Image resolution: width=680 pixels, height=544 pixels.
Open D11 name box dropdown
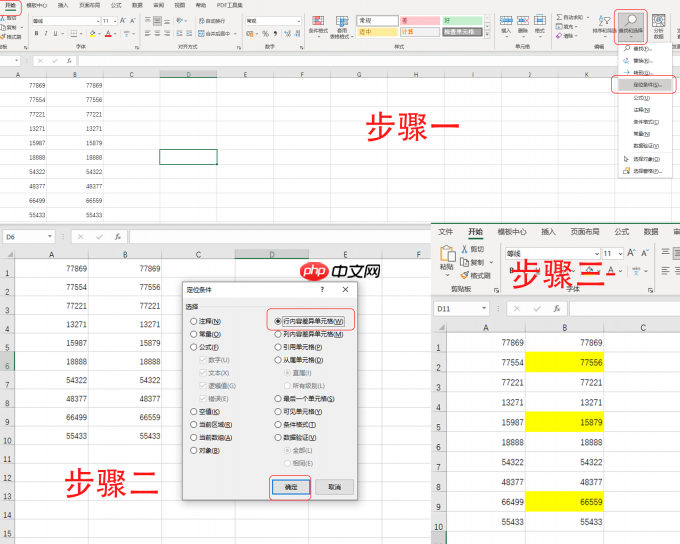coord(484,308)
